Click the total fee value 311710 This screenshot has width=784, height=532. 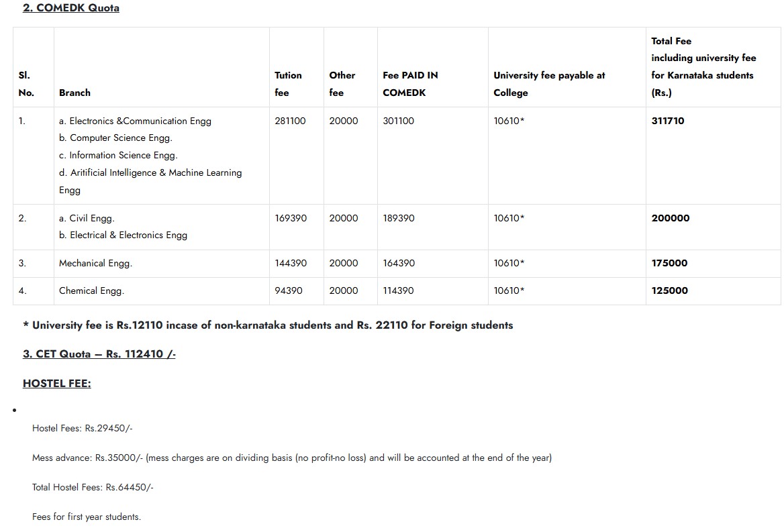668,121
